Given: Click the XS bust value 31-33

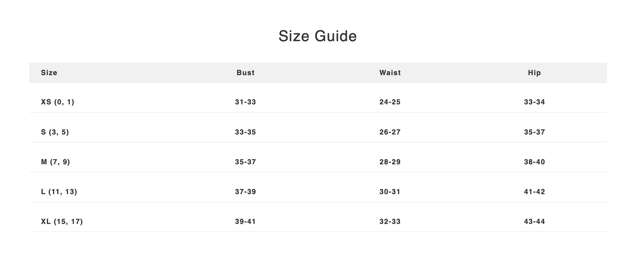Looking at the screenshot, I should pos(246,102).
